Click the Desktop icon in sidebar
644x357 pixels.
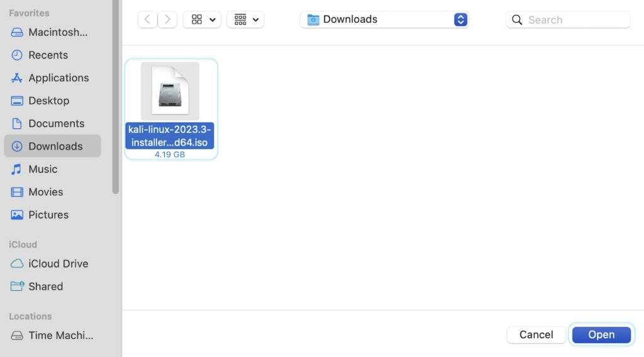click(x=17, y=101)
